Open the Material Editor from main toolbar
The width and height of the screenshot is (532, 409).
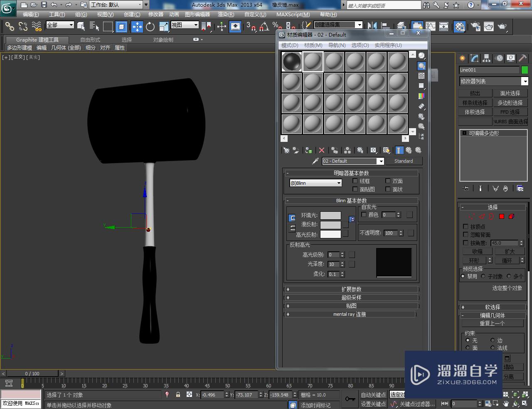tap(459, 27)
